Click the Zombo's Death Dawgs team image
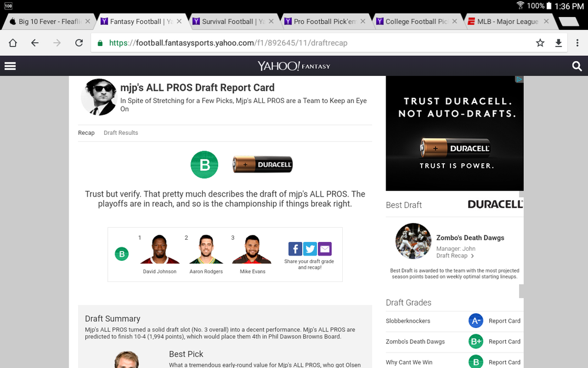The height and width of the screenshot is (368, 588). click(413, 241)
